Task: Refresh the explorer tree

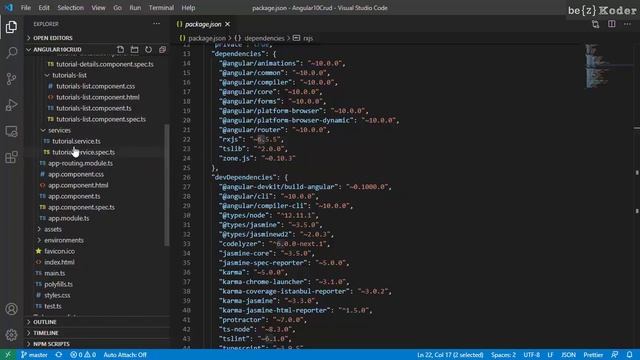Action: (148, 49)
